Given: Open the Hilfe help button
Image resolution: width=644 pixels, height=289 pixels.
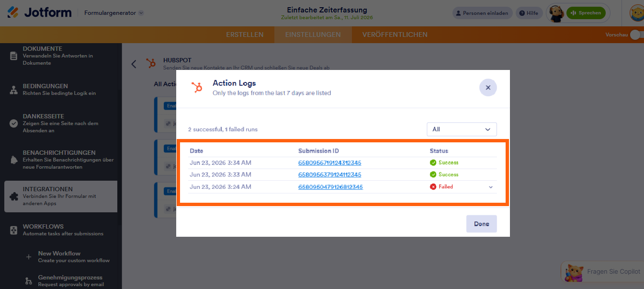Looking at the screenshot, I should point(529,13).
